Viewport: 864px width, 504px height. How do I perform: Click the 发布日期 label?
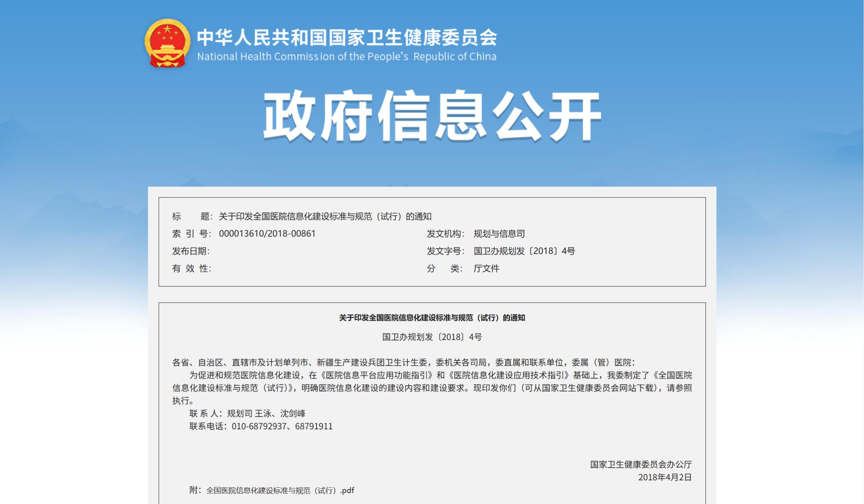[x=191, y=251]
